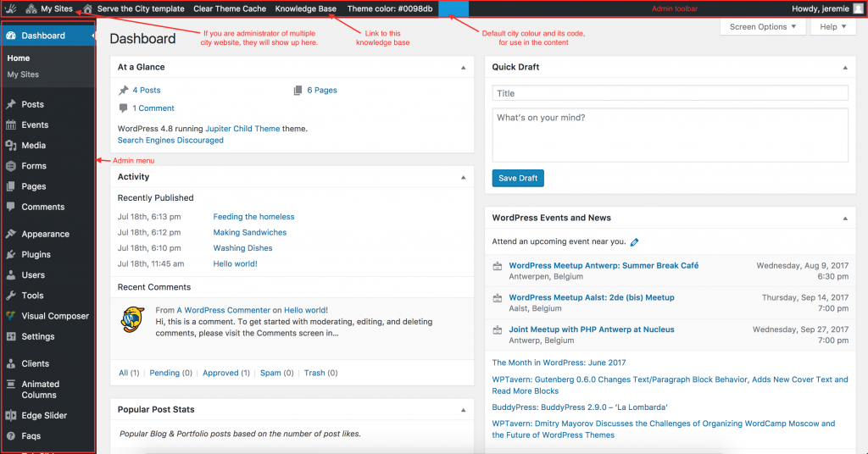
Task: Click the Tools wrench icon in sidebar
Action: [11, 296]
